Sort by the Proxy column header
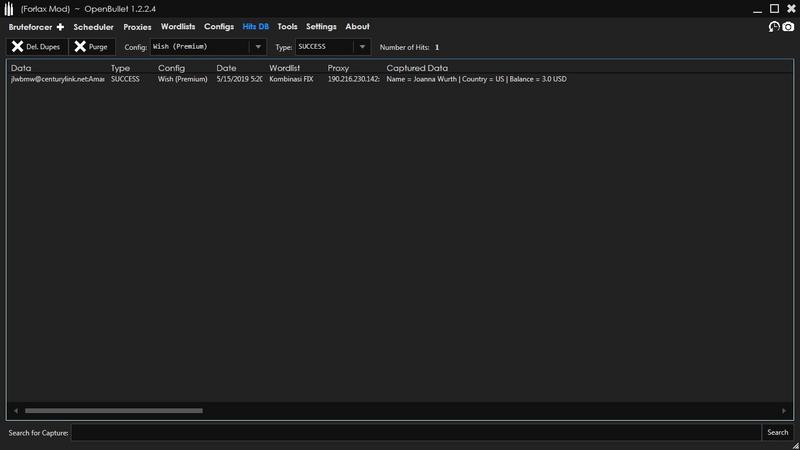Image resolution: width=800 pixels, height=450 pixels. coord(338,68)
